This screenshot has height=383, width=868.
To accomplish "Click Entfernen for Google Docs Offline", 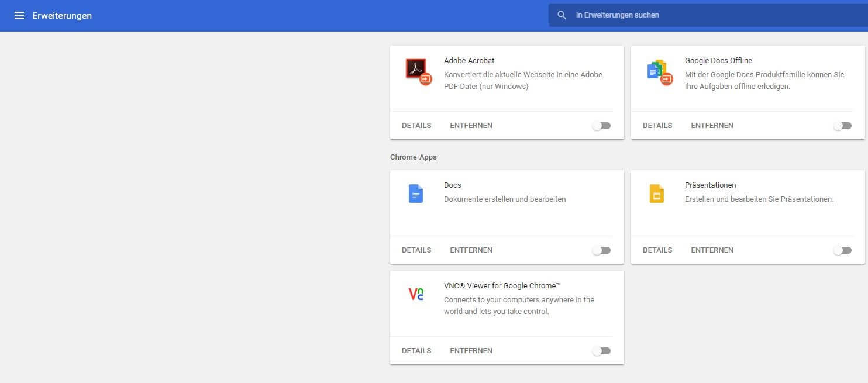I will (x=712, y=126).
